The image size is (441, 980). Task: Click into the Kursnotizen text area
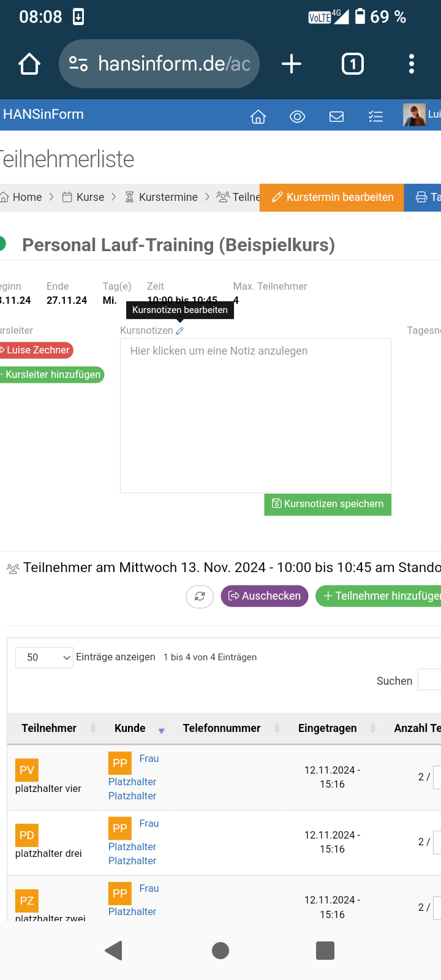pos(255,416)
